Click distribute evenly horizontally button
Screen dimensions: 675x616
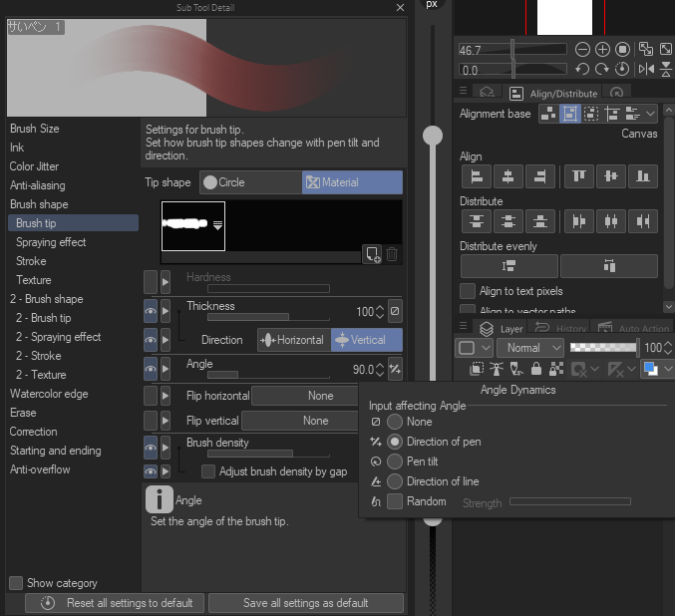click(x=609, y=266)
